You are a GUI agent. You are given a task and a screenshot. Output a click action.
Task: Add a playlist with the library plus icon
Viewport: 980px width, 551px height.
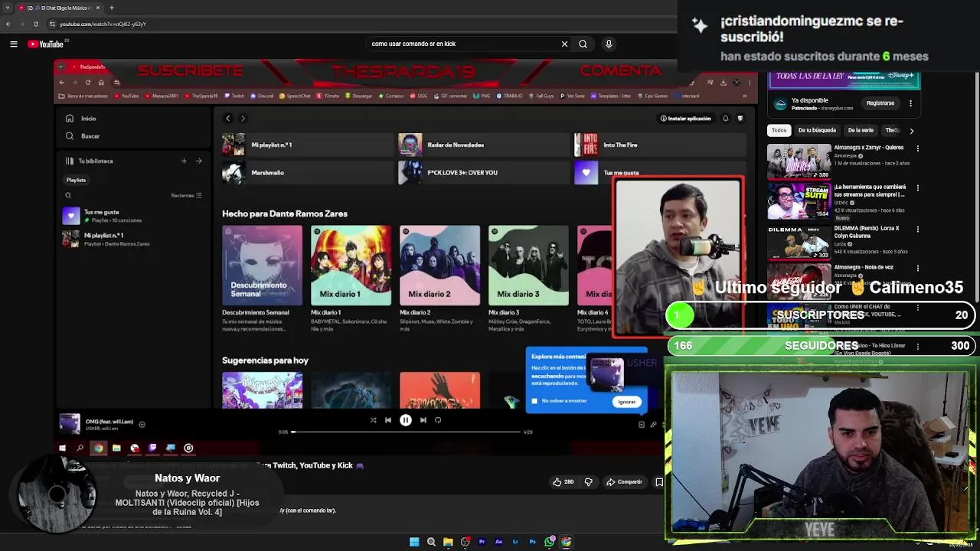pos(184,161)
